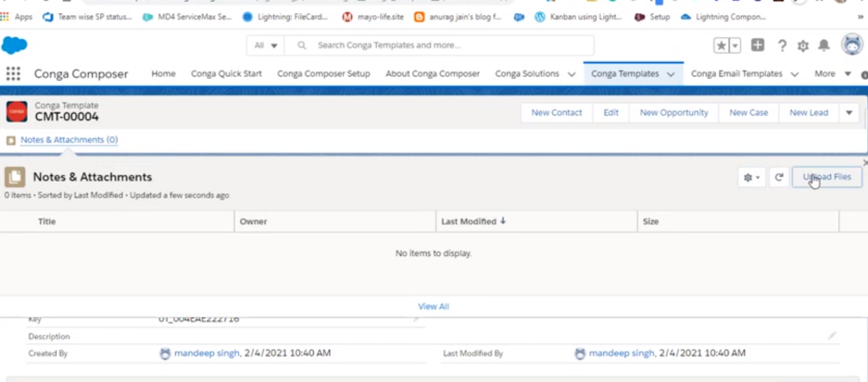
Task: Open the mayo-life.site bookmark
Action: tap(374, 17)
